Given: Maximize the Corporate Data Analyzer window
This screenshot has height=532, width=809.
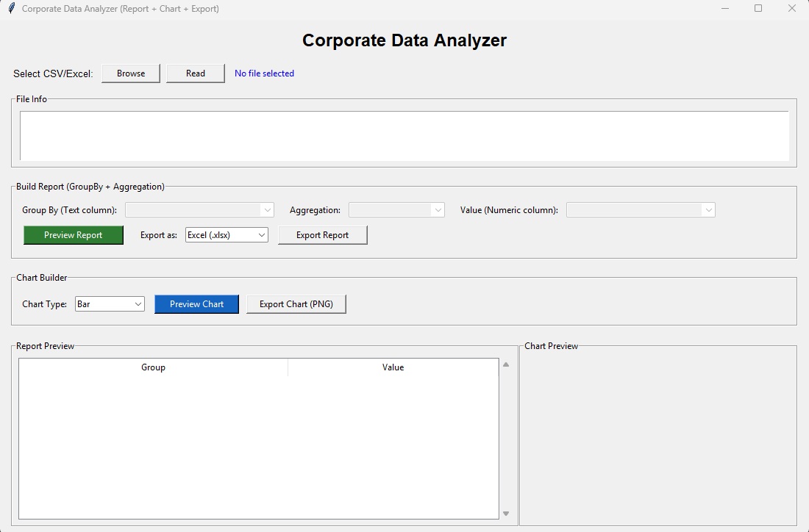Looking at the screenshot, I should [x=758, y=8].
